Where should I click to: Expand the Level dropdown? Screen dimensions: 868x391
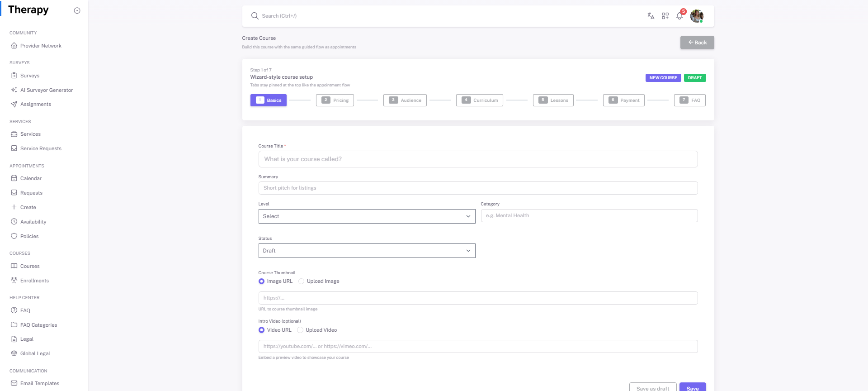[x=367, y=216]
